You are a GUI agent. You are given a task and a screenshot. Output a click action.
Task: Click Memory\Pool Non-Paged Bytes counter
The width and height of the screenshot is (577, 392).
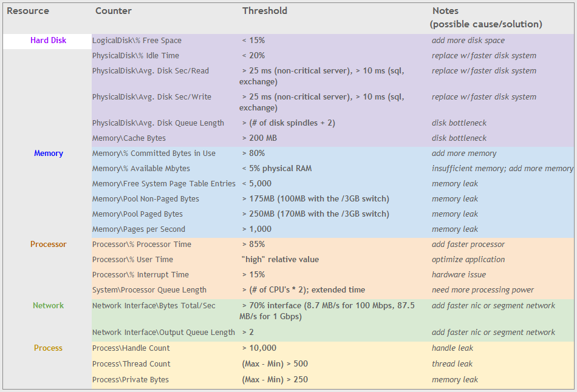coord(146,199)
